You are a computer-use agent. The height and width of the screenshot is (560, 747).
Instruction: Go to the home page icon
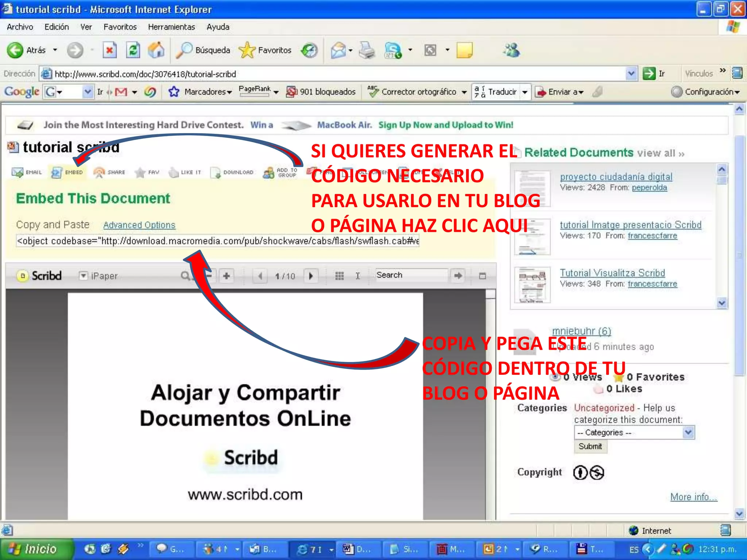156,50
